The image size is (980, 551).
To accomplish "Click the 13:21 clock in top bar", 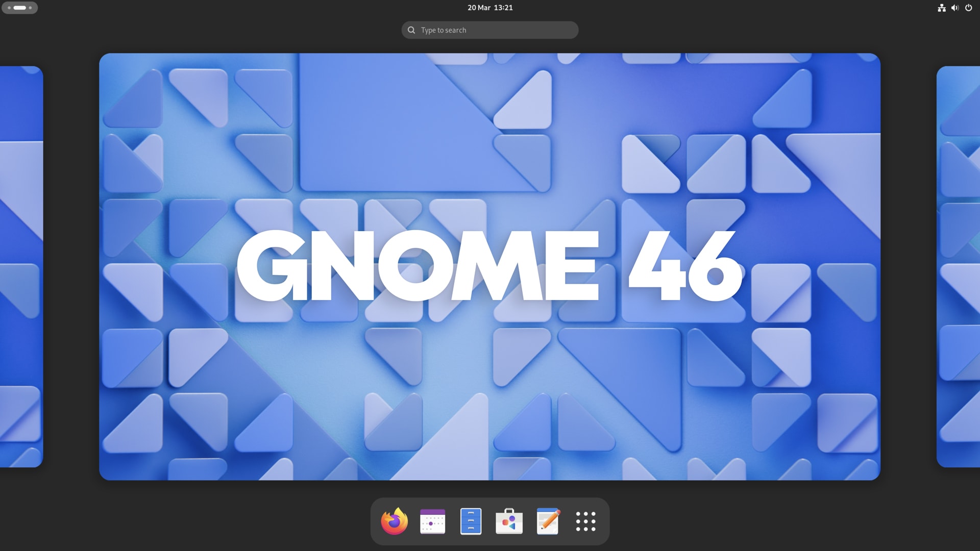I will click(503, 8).
